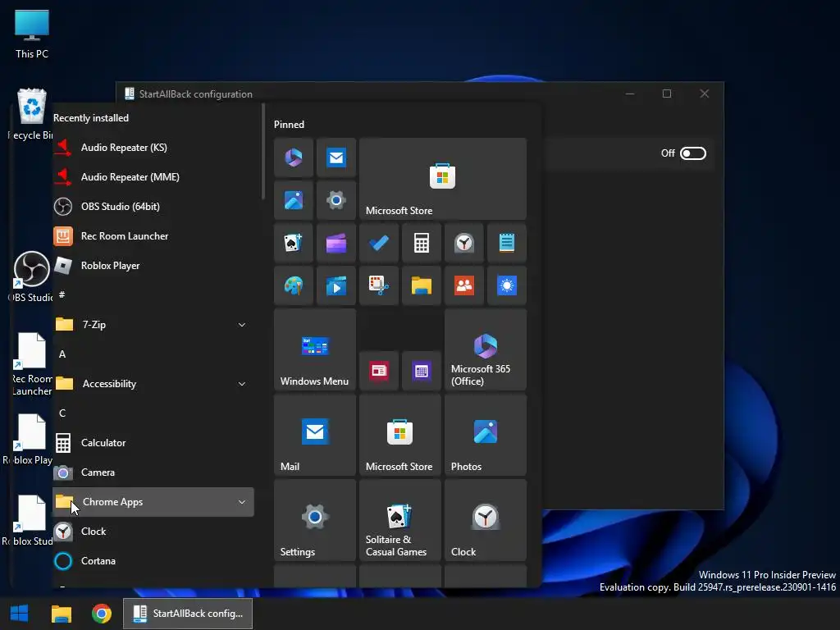Image resolution: width=840 pixels, height=630 pixels.
Task: Click the app list scrollbar thumb
Action: pyautogui.click(x=263, y=152)
